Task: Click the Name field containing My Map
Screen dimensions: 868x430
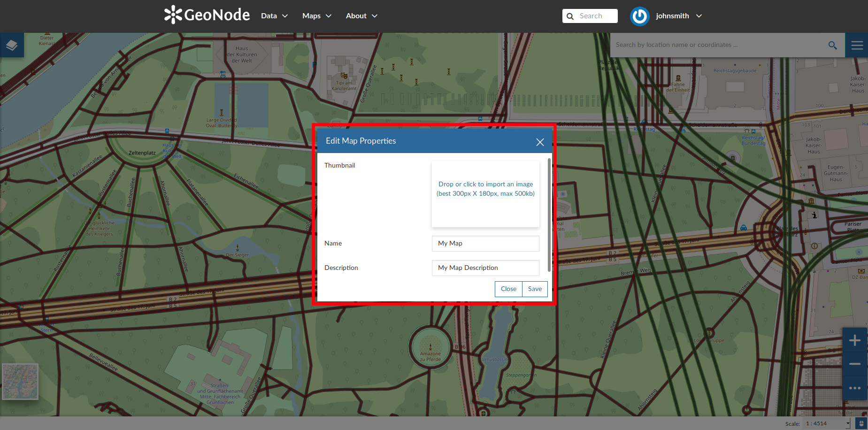Action: coord(485,243)
